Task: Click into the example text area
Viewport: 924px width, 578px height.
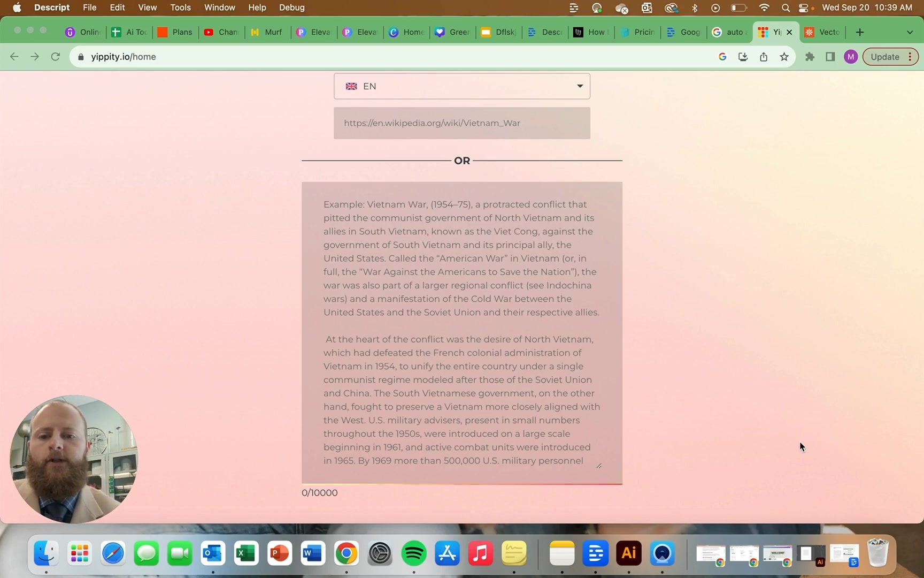Action: click(462, 333)
